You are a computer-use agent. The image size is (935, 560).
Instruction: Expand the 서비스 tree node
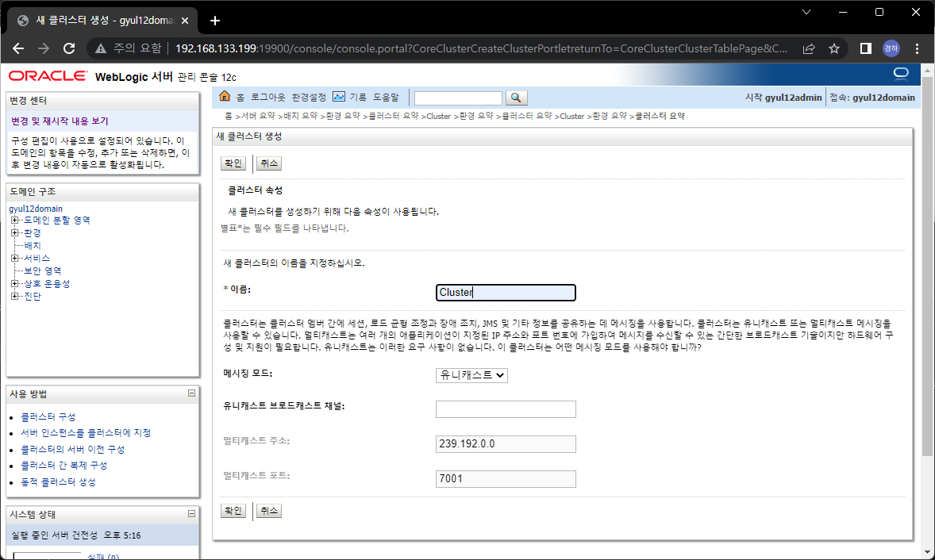15,258
